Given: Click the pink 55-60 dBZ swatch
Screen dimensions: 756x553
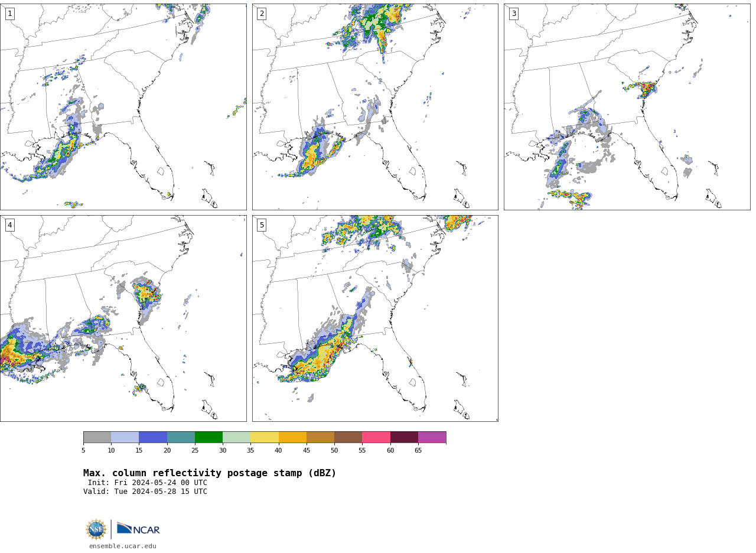Looking at the screenshot, I should [x=376, y=437].
